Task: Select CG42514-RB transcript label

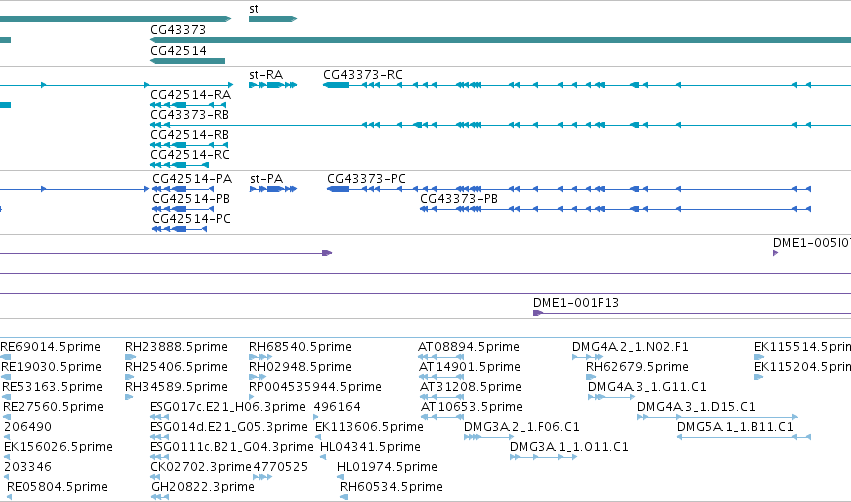Action: coord(189,135)
